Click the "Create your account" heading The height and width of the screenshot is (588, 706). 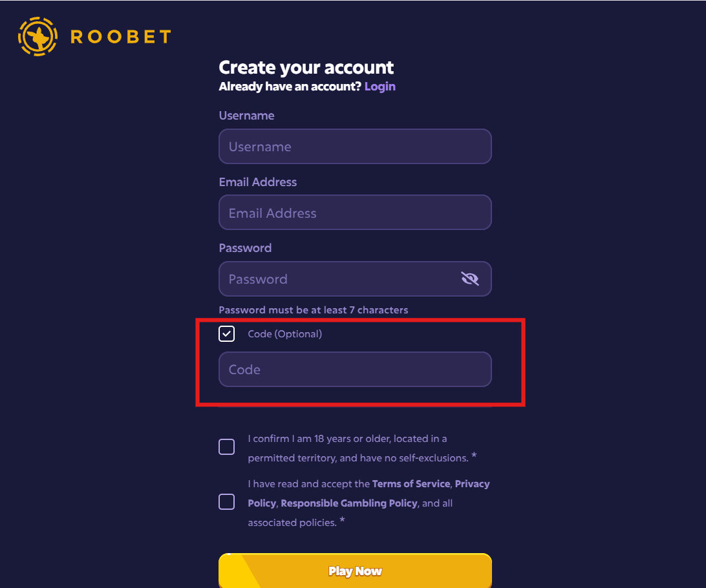tap(306, 68)
